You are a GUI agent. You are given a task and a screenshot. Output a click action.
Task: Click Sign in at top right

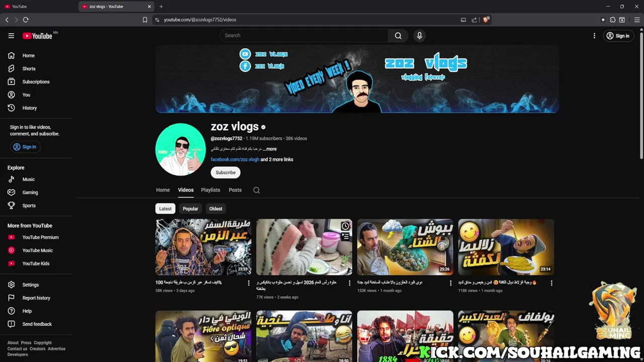(x=618, y=36)
